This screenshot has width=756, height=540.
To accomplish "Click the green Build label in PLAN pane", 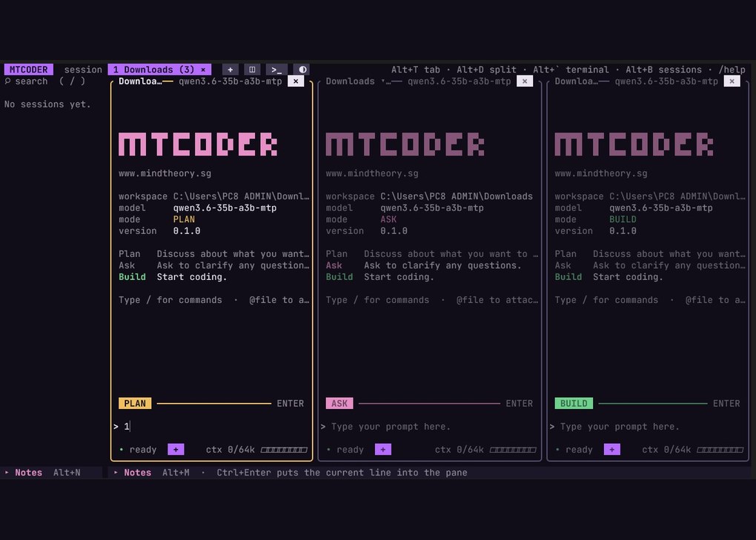I will [x=132, y=277].
